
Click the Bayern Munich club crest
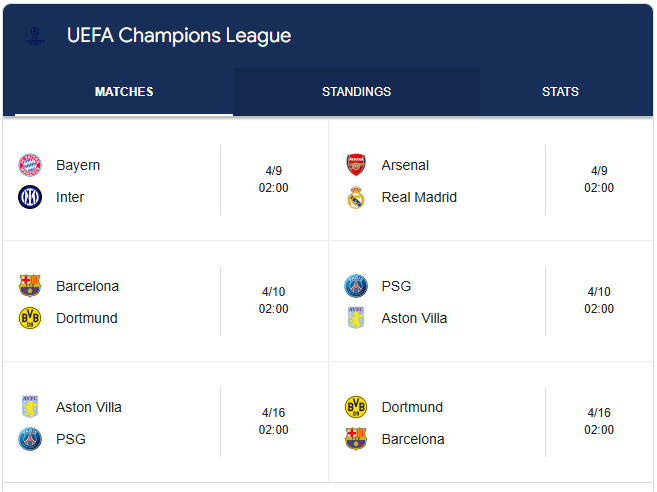click(x=30, y=165)
